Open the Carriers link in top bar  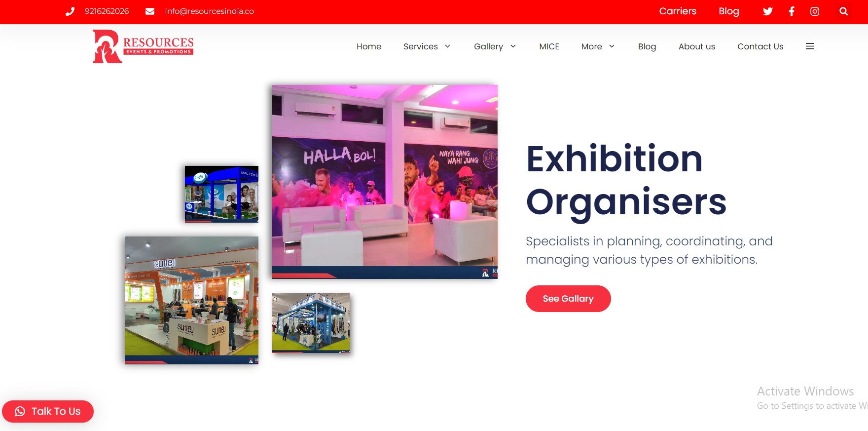[678, 11]
